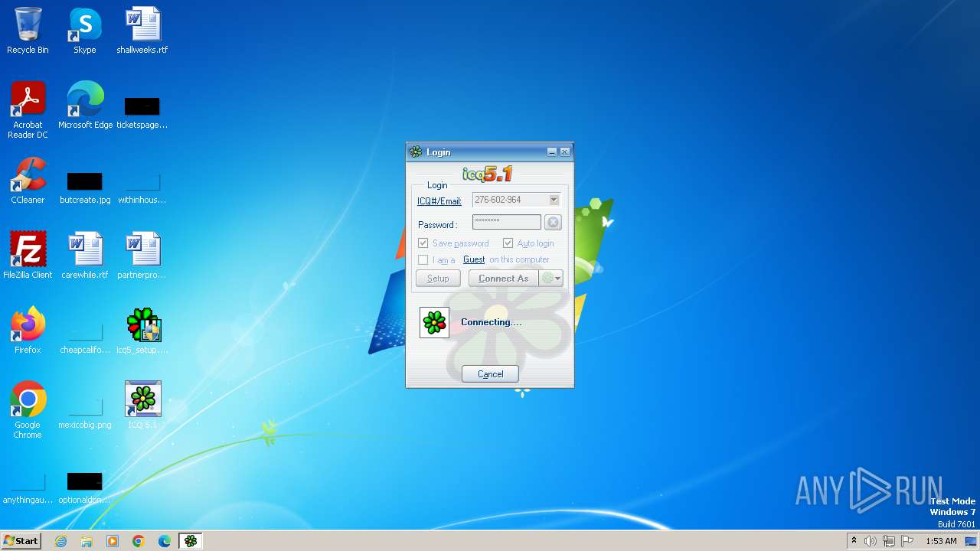The image size is (980, 551).
Task: Click the Edge icon in the taskbar
Action: 165,541
